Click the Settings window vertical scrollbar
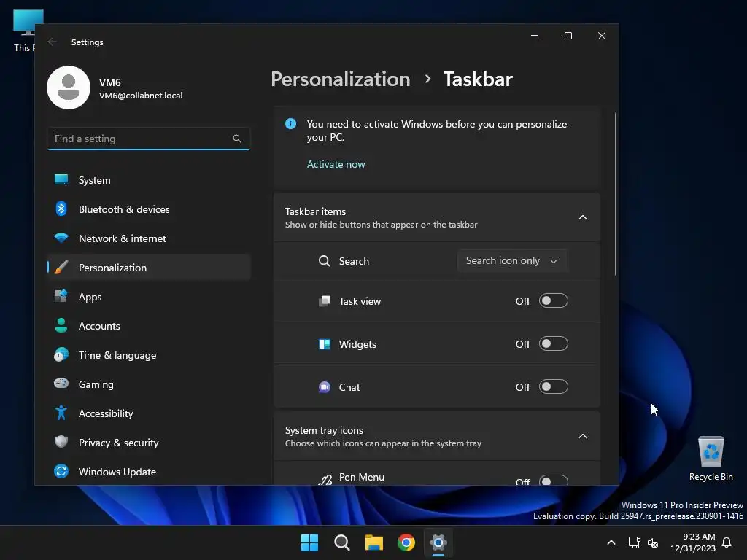This screenshot has width=747, height=560. (616, 194)
